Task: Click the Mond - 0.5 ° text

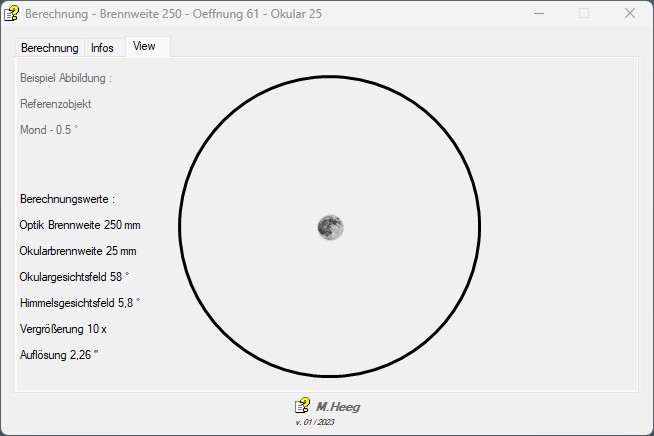Action: point(49,130)
